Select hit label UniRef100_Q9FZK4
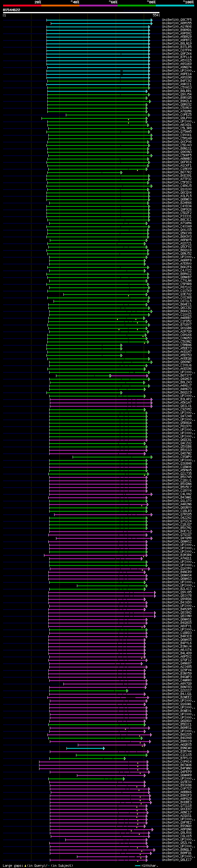Screen dimensions: 197x868 177,54
